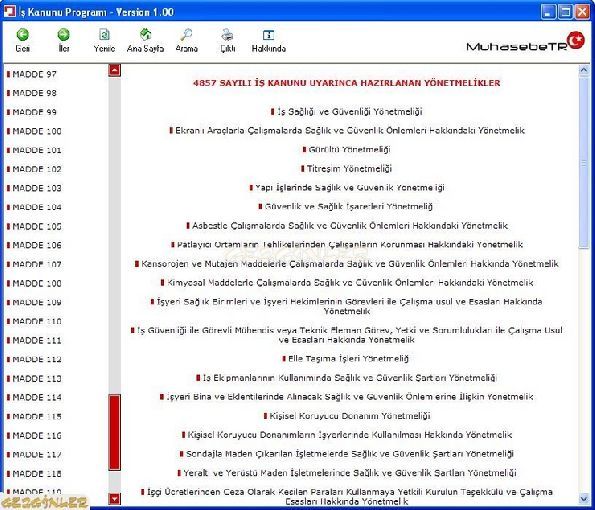
Task: Open Elle Taşıma İşleri Yönetmeliği link
Action: pos(348,359)
